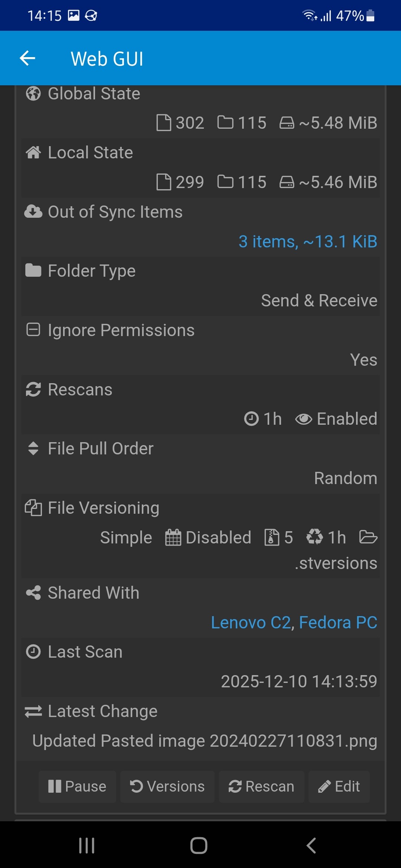Viewport: 401px width, 868px height.
Task: Tap the back arrow in Web GUI header
Action: coord(27,58)
